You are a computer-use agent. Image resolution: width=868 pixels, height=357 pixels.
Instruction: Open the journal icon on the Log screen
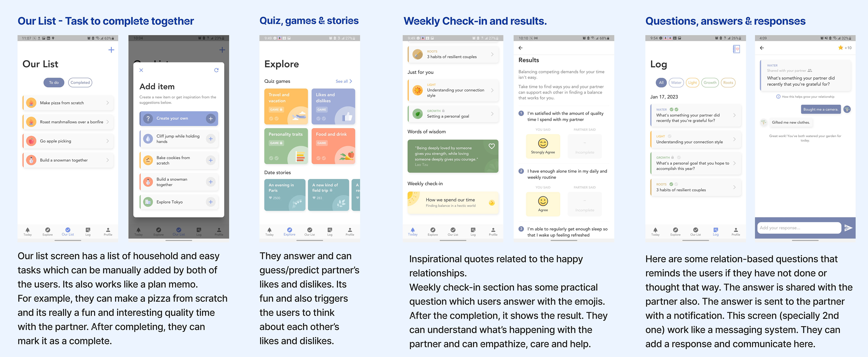coord(736,49)
